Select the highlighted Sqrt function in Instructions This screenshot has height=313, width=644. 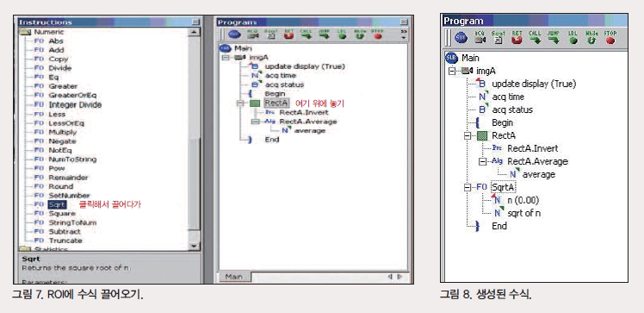click(x=57, y=204)
